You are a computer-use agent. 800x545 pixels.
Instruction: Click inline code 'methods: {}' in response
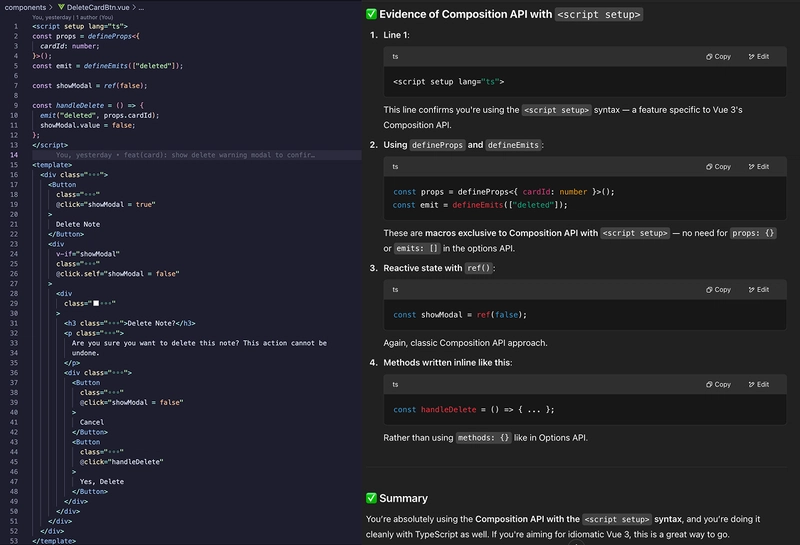tap(483, 438)
